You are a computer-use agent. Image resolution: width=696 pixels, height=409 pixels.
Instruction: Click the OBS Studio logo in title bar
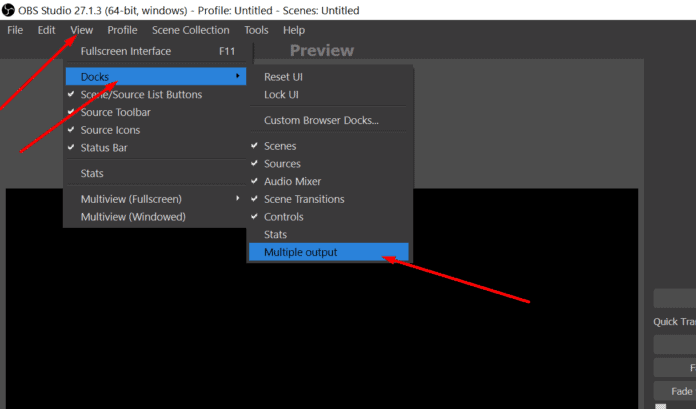pyautogui.click(x=9, y=10)
